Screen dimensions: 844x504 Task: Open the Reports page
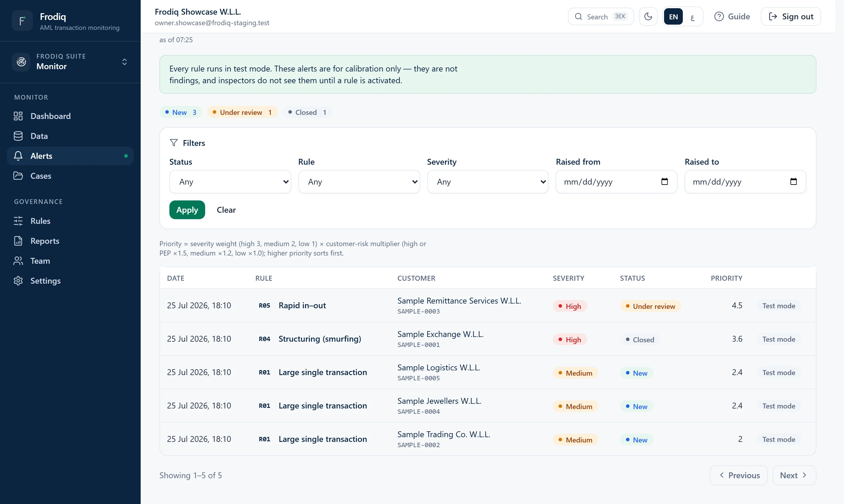point(70,241)
